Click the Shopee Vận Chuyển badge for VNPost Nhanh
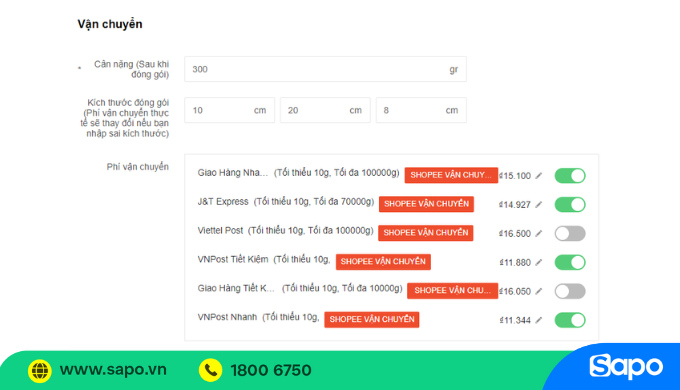680x390 pixels. click(x=372, y=319)
